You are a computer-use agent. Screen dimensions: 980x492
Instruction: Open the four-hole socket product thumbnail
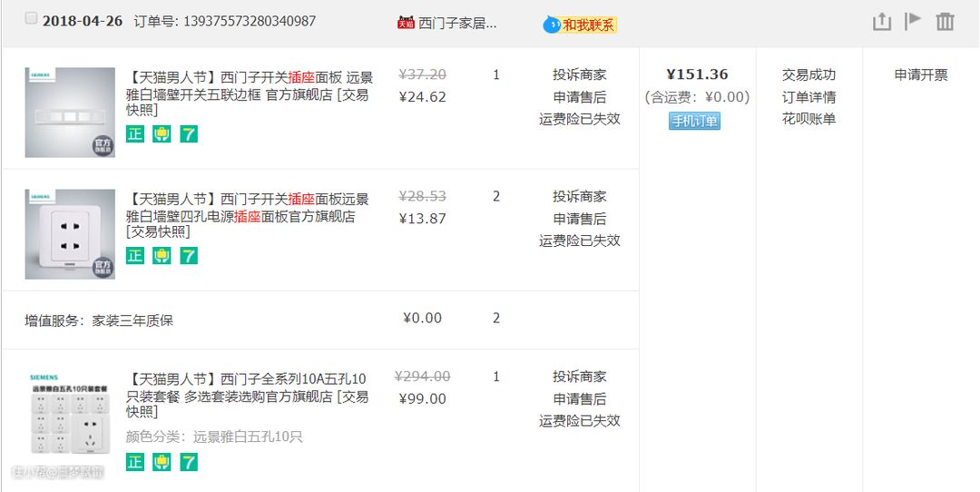[70, 234]
